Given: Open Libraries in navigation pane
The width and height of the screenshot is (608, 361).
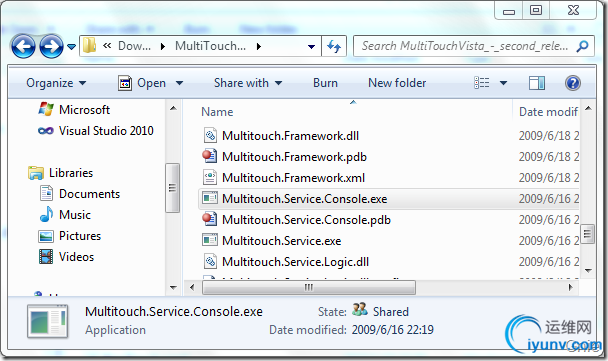Looking at the screenshot, I should (x=71, y=173).
